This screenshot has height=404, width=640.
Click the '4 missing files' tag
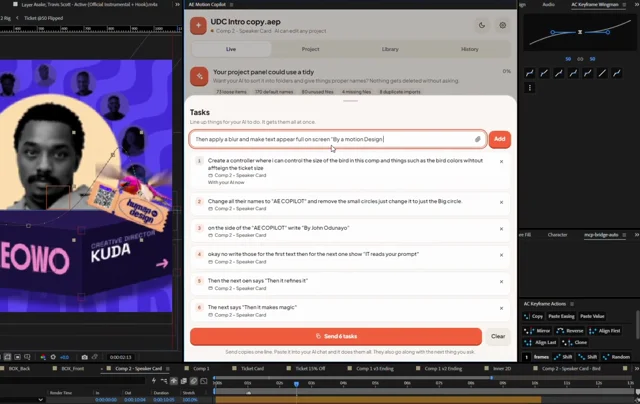[x=356, y=92]
